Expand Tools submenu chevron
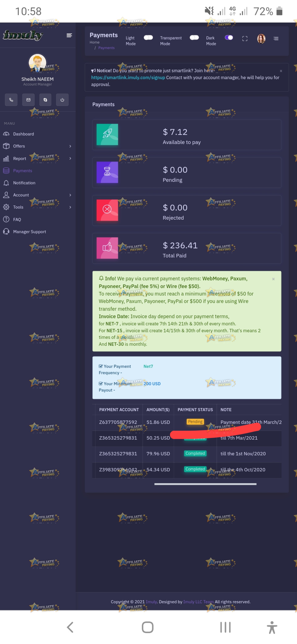297x644 pixels. point(70,207)
